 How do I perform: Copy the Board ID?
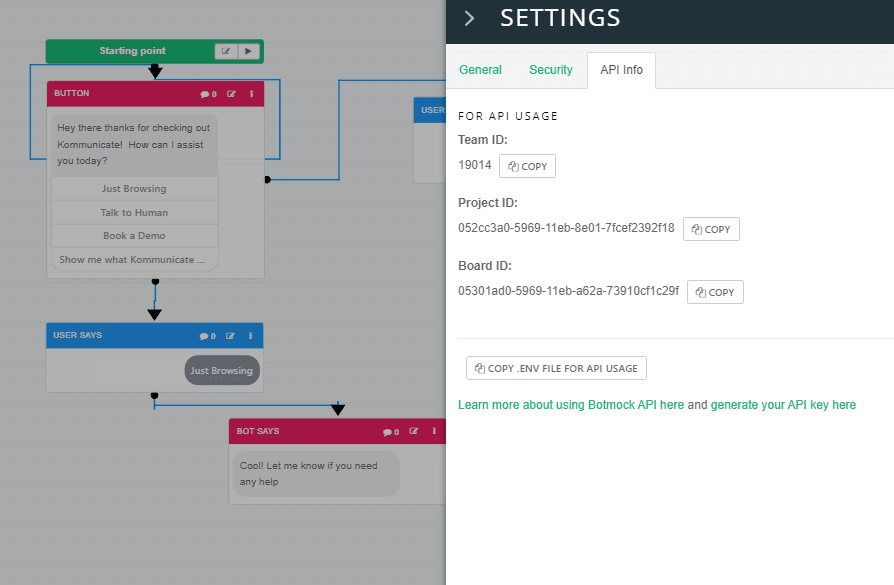coord(715,292)
